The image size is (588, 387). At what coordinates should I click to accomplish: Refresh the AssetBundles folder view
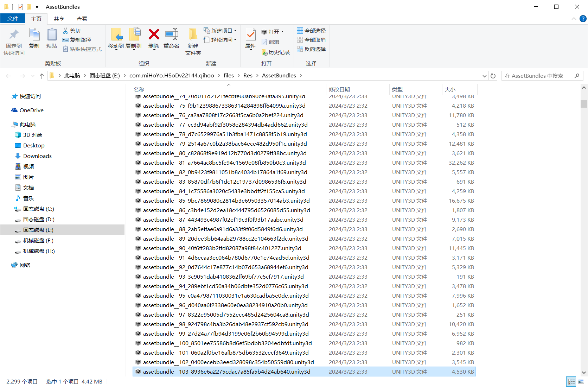[493, 76]
